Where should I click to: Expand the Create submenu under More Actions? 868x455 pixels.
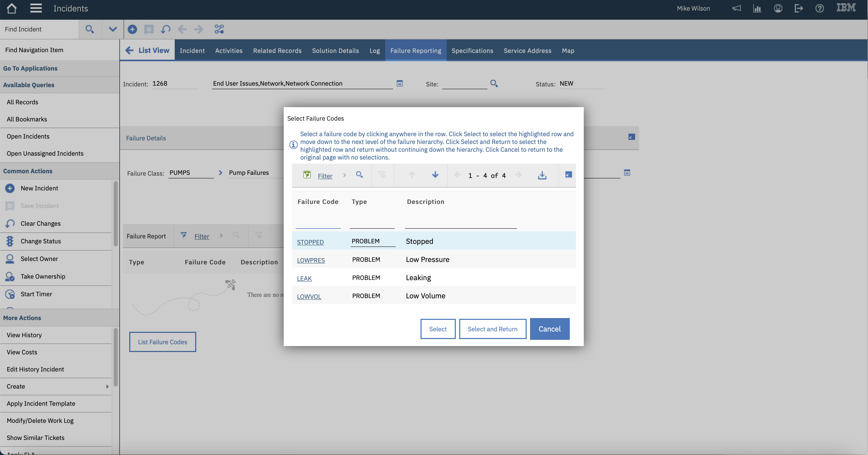point(107,386)
